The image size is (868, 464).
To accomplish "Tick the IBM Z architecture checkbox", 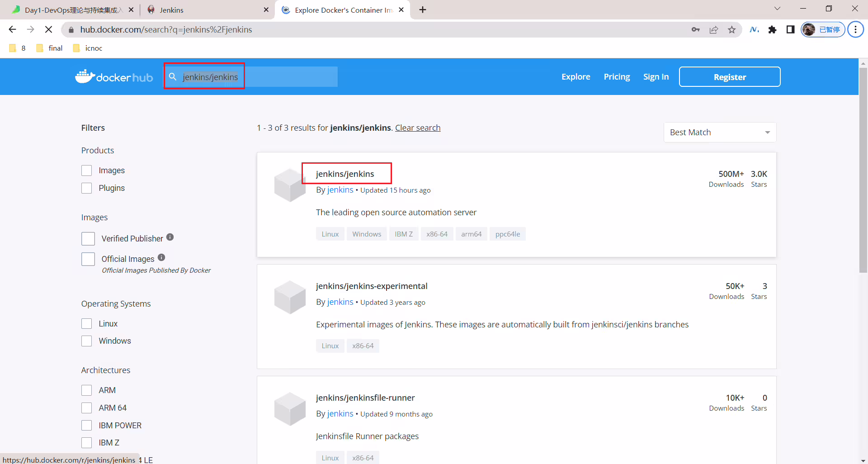I will pyautogui.click(x=86, y=443).
